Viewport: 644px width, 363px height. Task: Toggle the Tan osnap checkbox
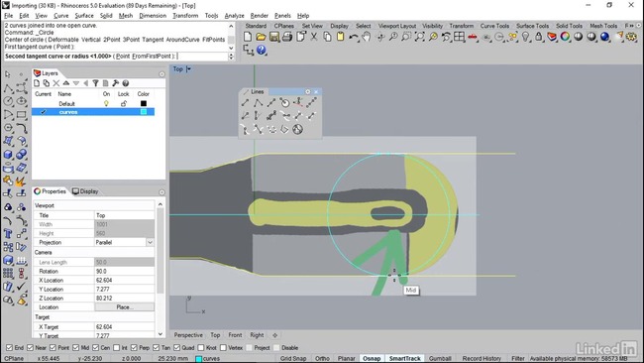pyautogui.click(x=157, y=348)
